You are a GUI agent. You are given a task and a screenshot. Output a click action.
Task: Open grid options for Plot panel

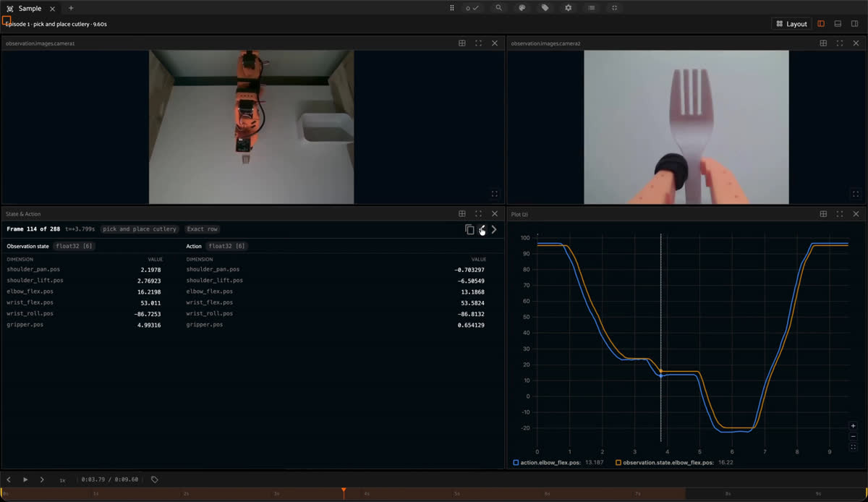(823, 214)
